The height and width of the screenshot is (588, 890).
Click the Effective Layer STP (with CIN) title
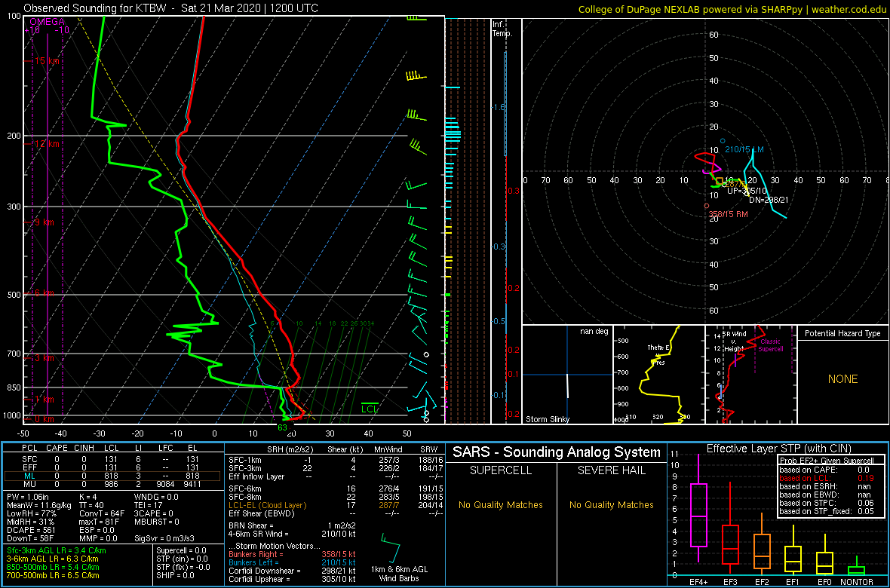(778, 449)
